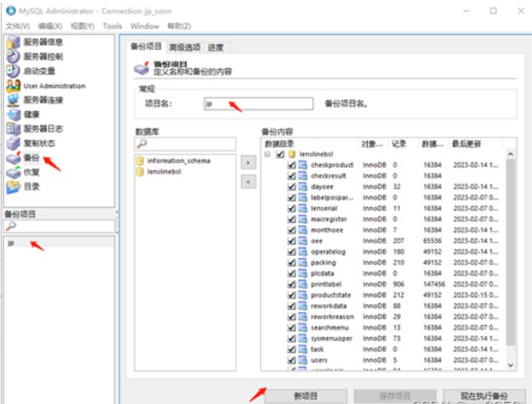Open the 编辑(X) menu

point(50,26)
